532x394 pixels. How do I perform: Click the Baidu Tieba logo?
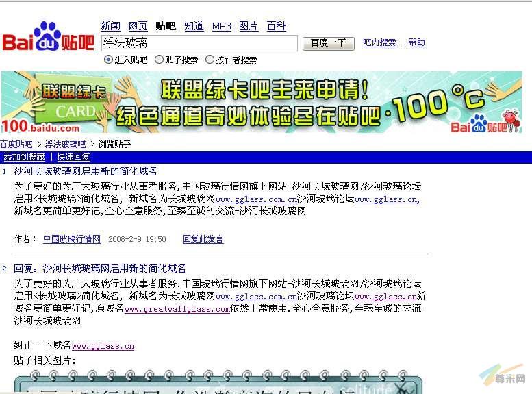48,36
